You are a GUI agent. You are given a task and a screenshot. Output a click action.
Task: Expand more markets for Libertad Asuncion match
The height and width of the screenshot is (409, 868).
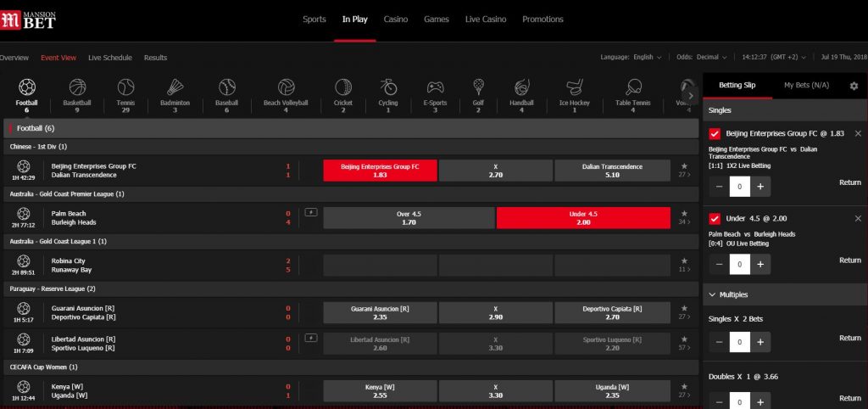pos(685,348)
